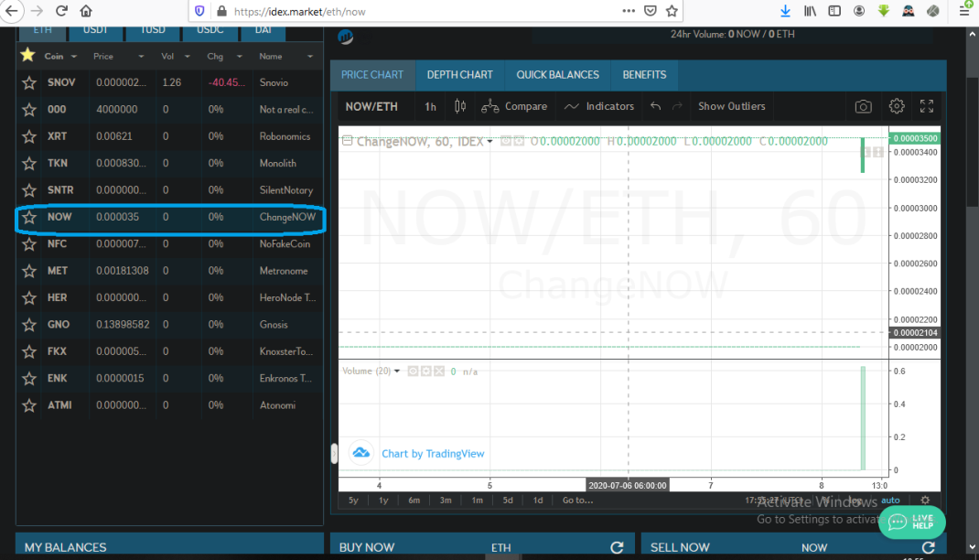979x560 pixels.
Task: Go back with the browser back arrow
Action: pos(11,11)
